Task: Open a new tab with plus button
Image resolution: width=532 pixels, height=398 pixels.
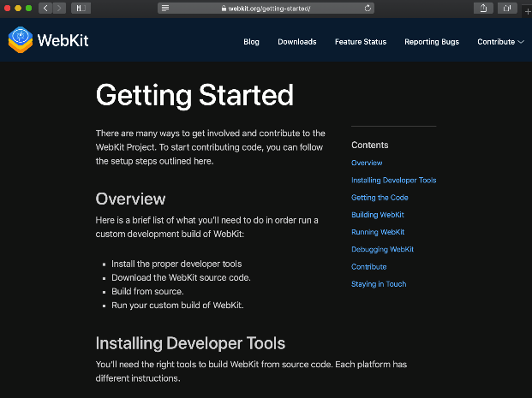Action: [x=528, y=11]
